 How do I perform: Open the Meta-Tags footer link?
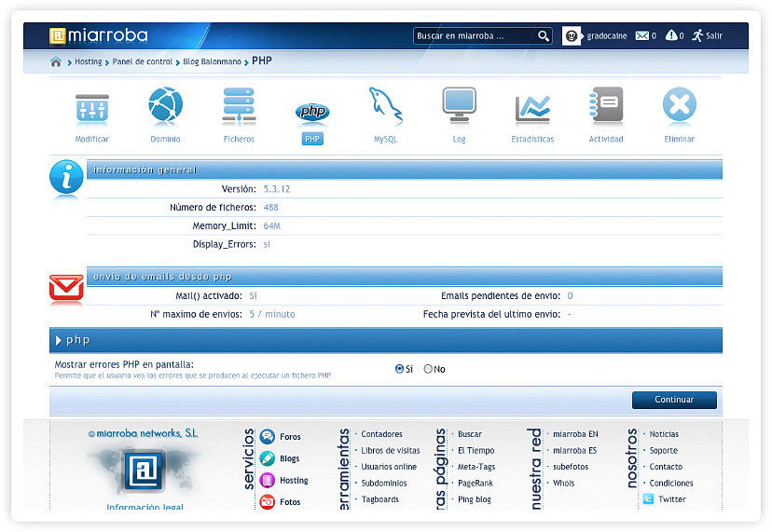tap(476, 467)
